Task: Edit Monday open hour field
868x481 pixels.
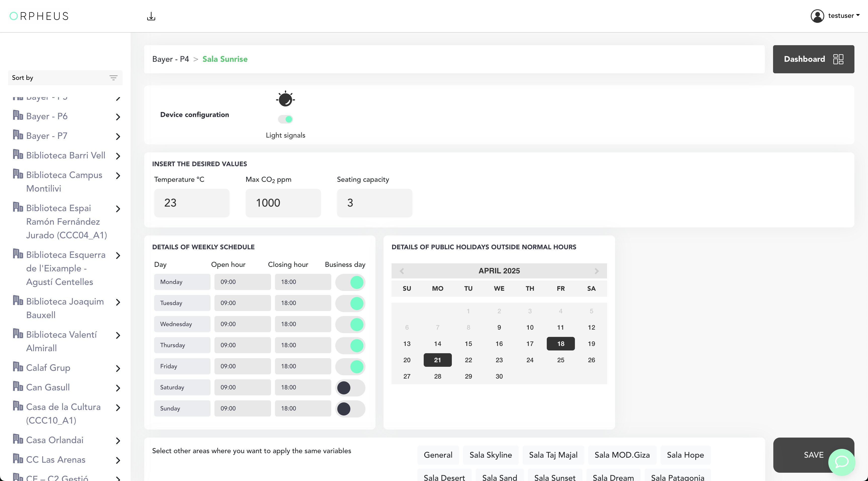Action: click(x=243, y=282)
